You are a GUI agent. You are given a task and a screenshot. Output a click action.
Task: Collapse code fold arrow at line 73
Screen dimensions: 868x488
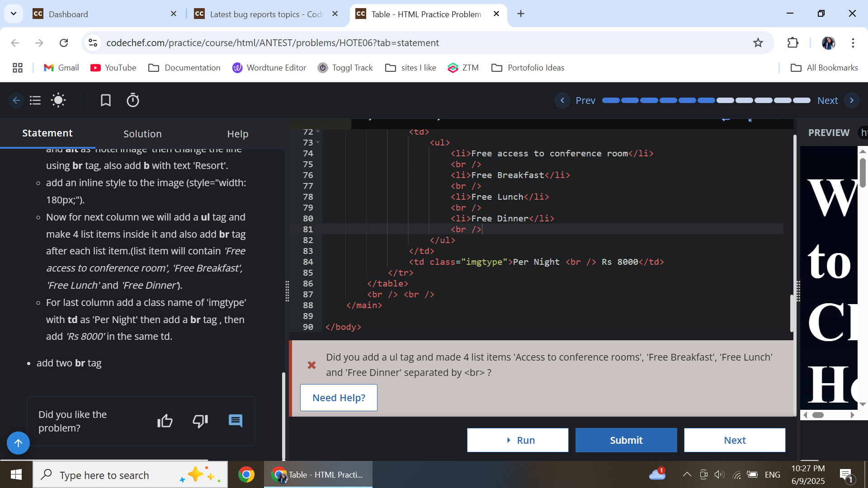point(318,142)
